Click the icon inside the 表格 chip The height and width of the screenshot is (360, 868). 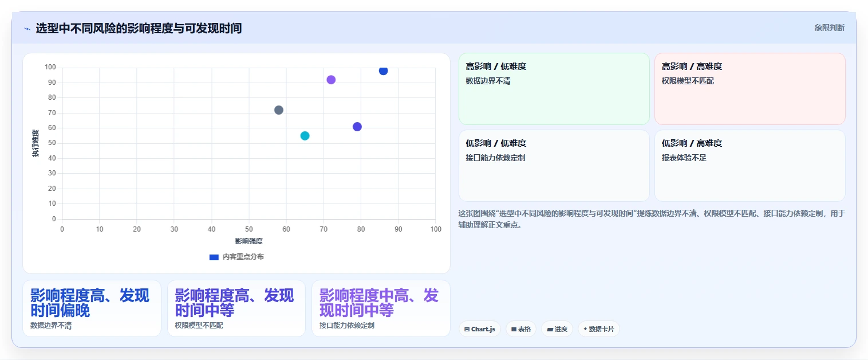[x=514, y=330]
